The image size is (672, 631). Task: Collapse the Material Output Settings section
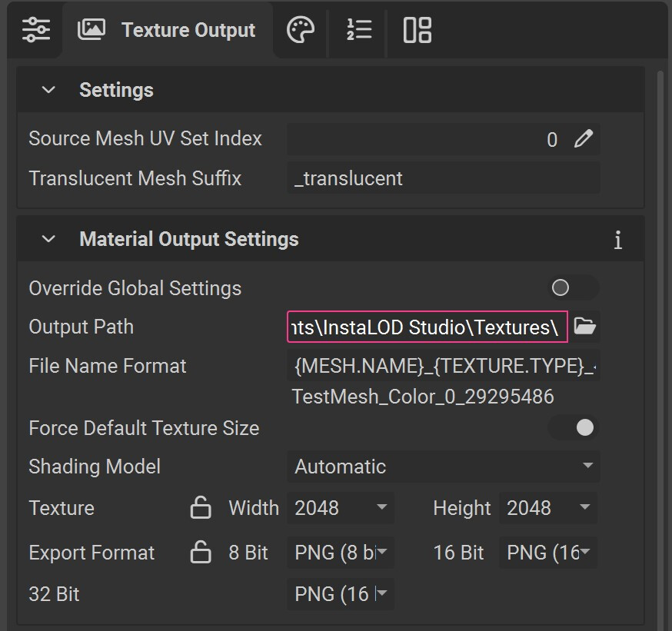coord(48,239)
